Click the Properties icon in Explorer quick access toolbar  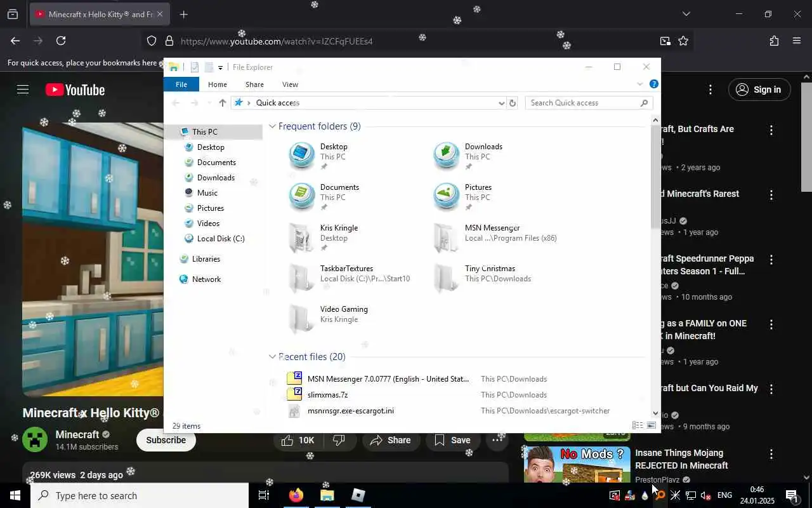pyautogui.click(x=195, y=67)
